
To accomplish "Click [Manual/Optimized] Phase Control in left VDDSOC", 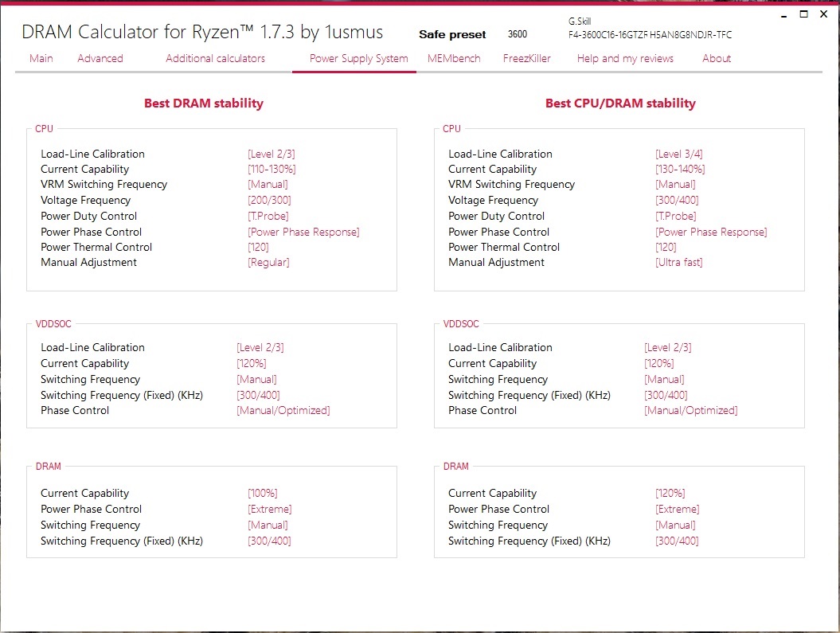I will tap(283, 410).
